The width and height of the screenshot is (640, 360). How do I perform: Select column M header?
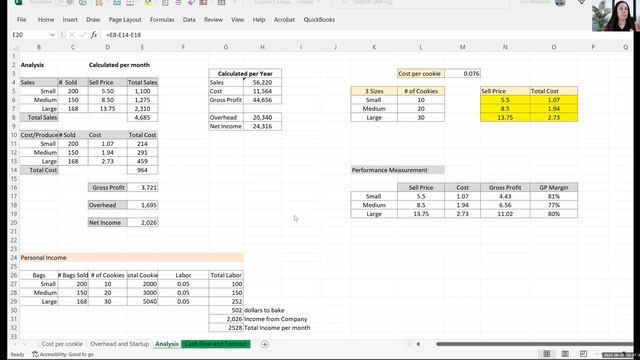[x=462, y=47]
